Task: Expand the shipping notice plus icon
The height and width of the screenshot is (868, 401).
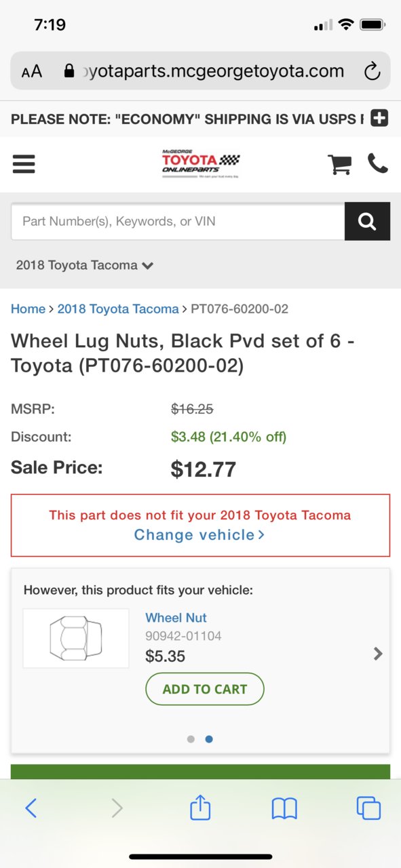Action: (379, 119)
